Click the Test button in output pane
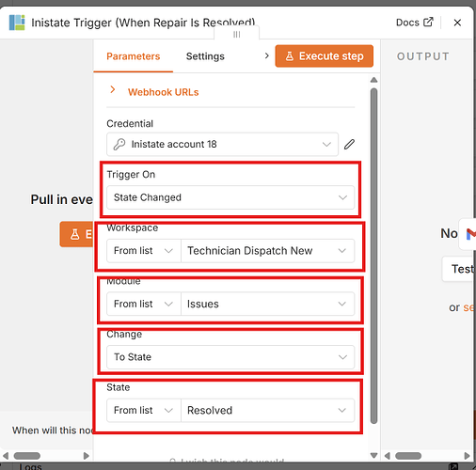This screenshot has width=476, height=470. click(458, 269)
